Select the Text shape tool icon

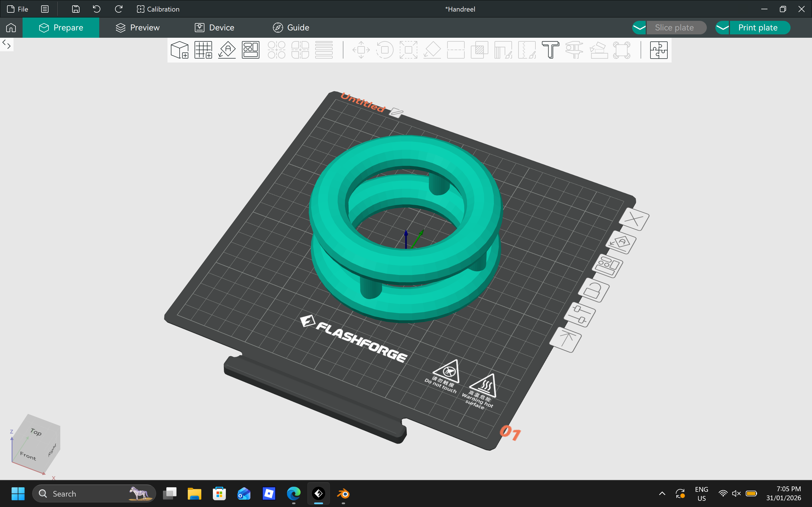[551, 50]
